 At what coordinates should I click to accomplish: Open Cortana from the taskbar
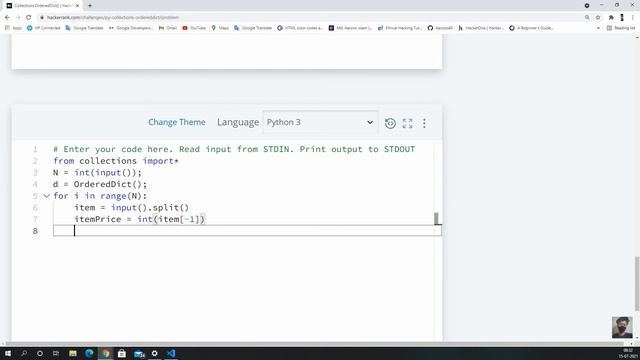40,353
